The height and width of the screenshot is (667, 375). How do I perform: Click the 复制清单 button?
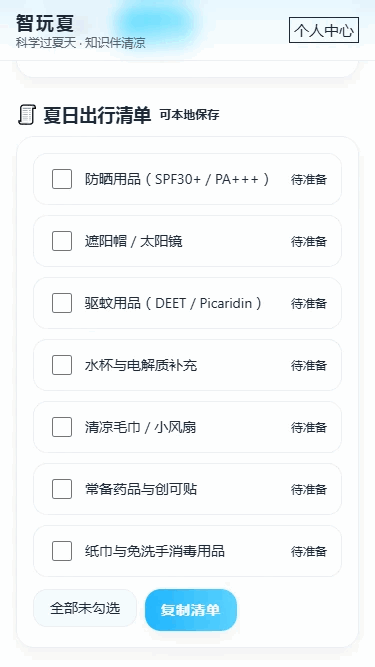click(190, 610)
